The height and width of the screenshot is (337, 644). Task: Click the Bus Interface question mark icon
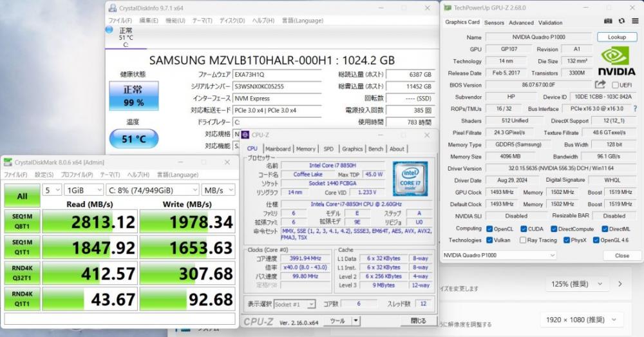[x=635, y=108]
